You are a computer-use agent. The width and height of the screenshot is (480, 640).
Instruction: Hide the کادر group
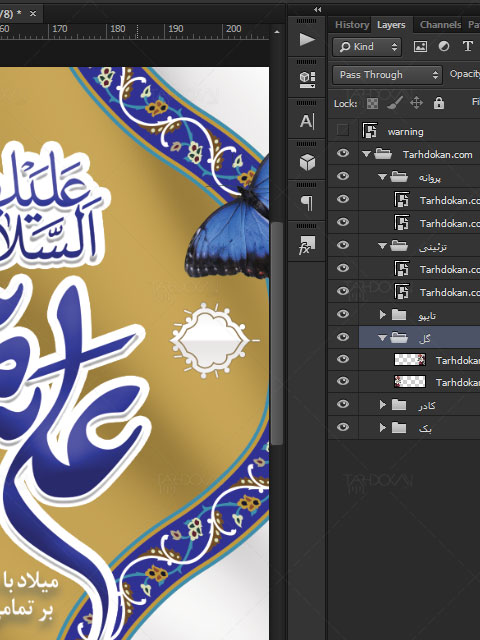coord(343,404)
